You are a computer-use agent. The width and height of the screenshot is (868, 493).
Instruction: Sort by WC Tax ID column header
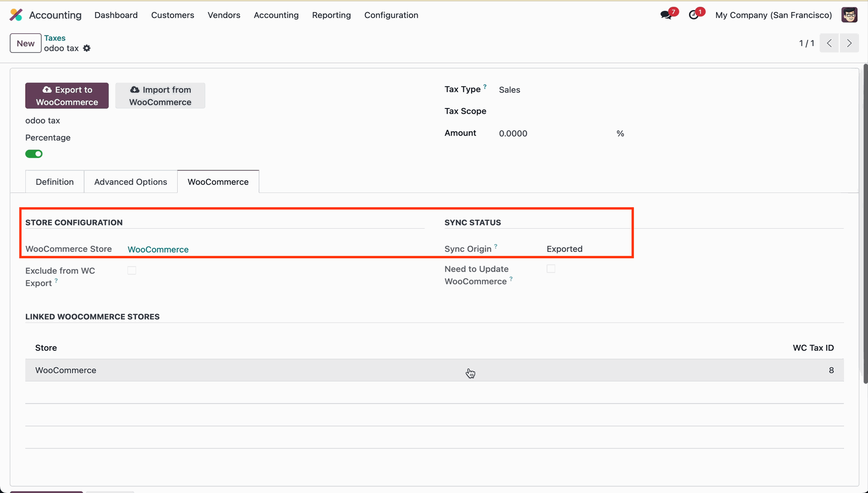pyautogui.click(x=813, y=348)
